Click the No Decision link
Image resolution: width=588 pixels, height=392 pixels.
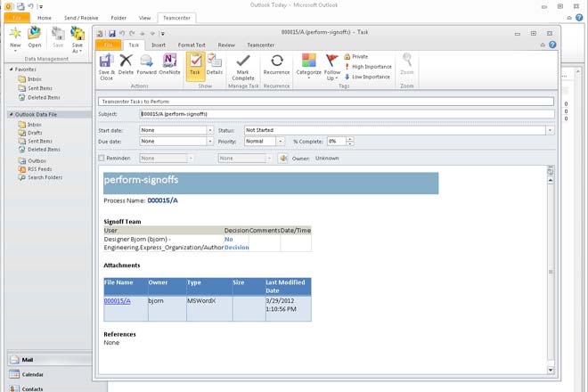click(236, 243)
